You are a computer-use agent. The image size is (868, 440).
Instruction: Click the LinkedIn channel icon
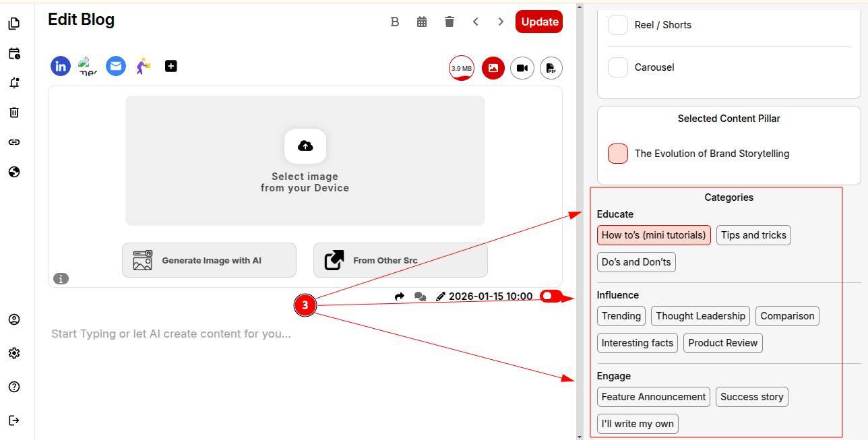pos(61,66)
